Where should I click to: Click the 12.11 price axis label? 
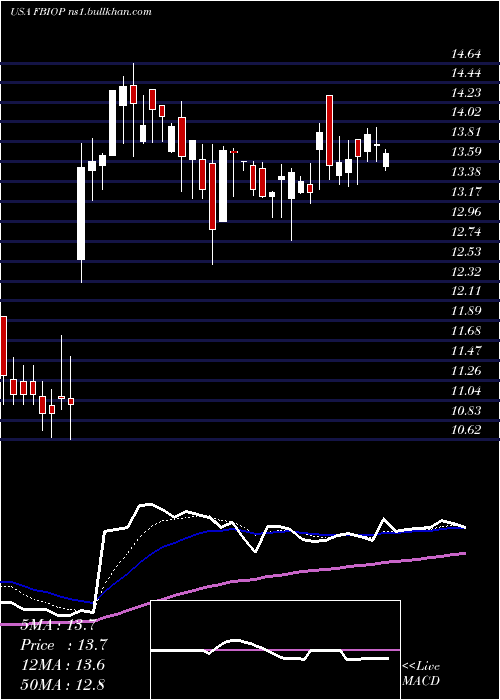click(466, 291)
